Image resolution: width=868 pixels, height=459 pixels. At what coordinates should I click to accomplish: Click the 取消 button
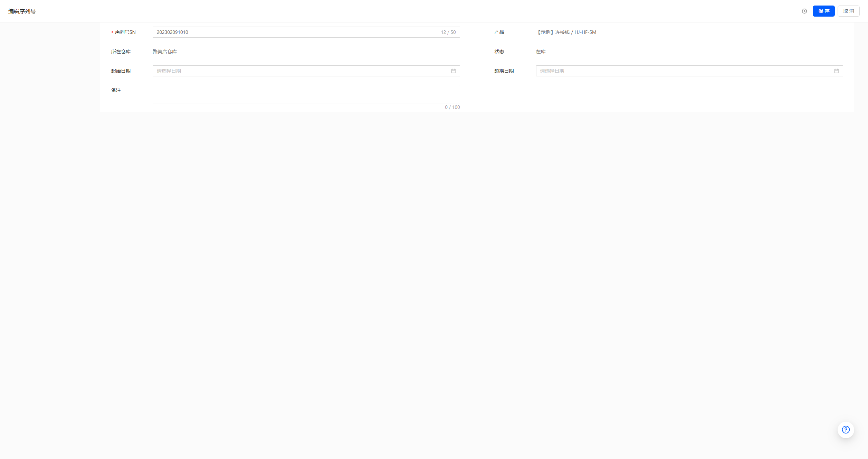(x=848, y=11)
